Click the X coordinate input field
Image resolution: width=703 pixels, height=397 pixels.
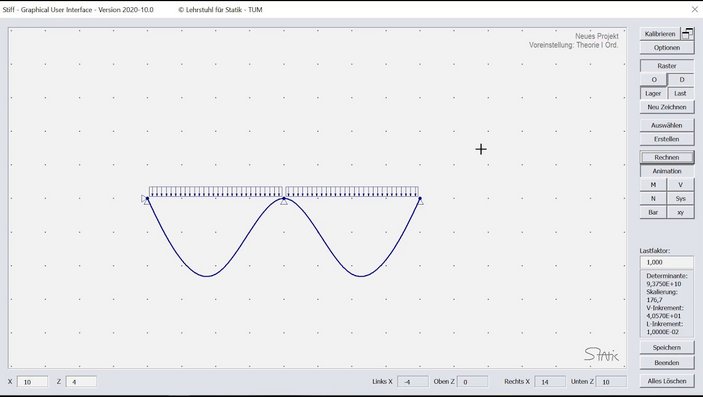(32, 382)
